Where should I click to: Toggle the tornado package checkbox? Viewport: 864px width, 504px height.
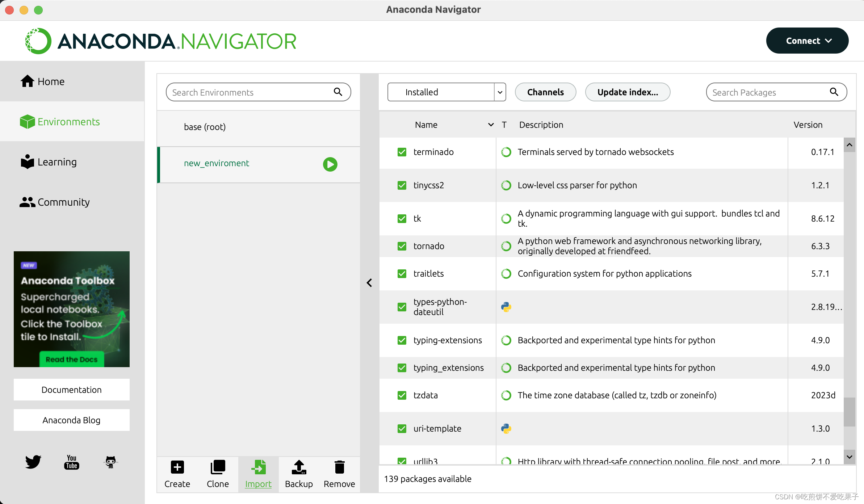point(402,246)
